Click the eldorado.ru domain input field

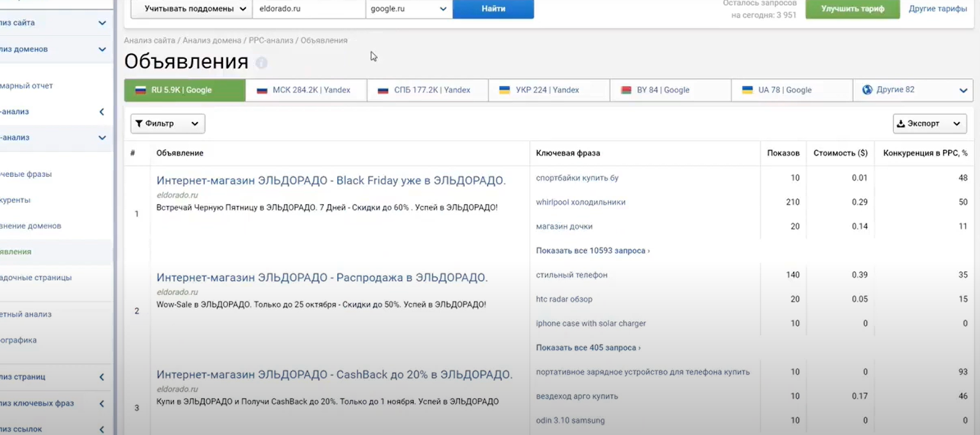point(309,9)
